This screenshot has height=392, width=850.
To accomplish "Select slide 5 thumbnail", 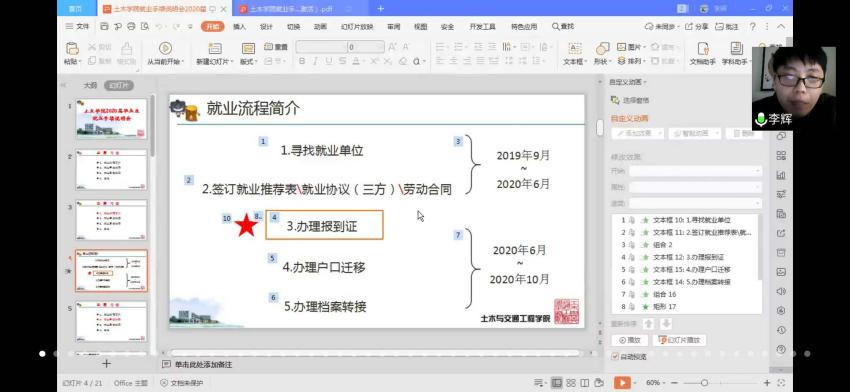I will click(x=111, y=321).
